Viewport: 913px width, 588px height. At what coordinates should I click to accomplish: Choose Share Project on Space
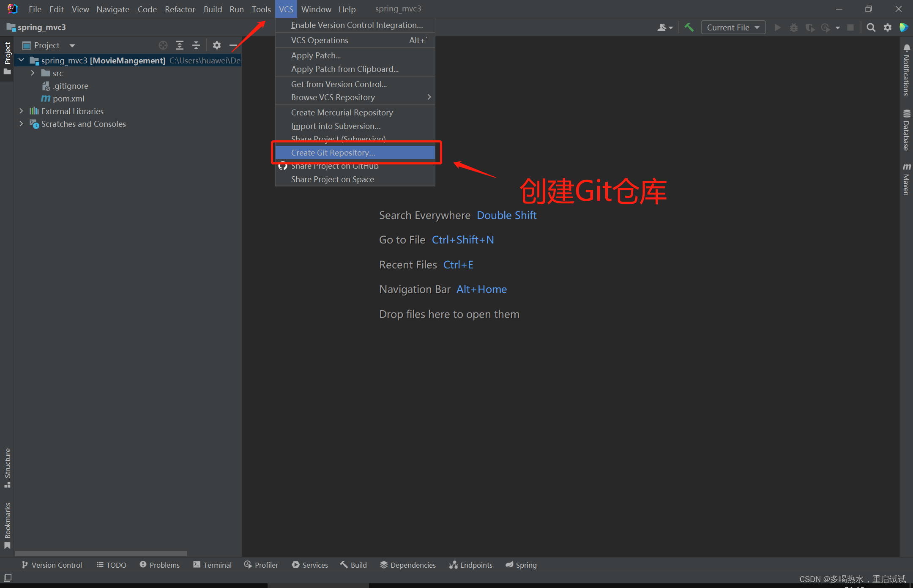355,179
